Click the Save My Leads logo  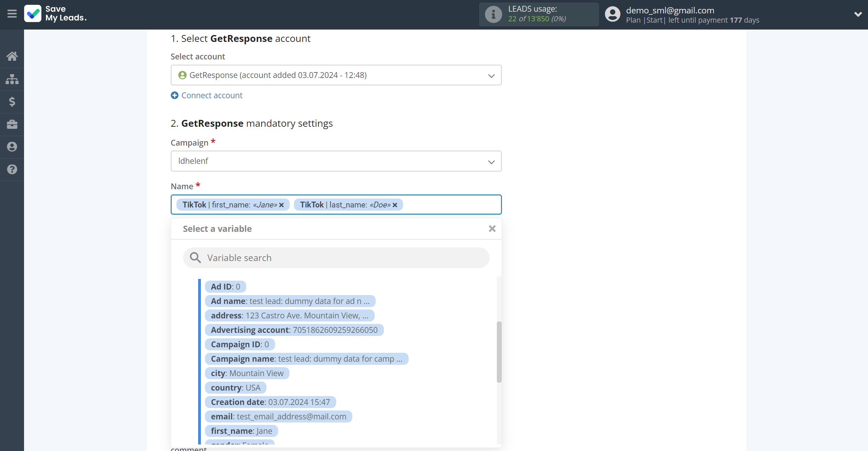click(x=55, y=14)
